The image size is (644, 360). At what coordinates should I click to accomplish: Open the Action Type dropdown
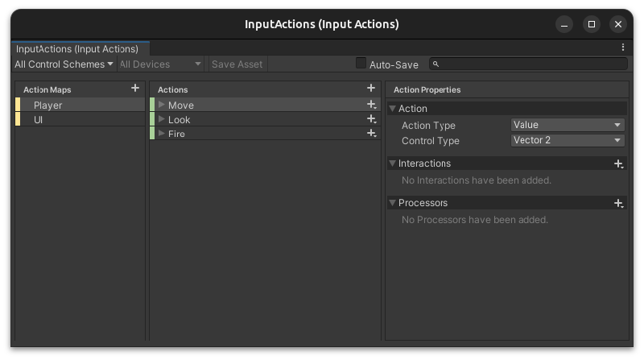(x=568, y=125)
